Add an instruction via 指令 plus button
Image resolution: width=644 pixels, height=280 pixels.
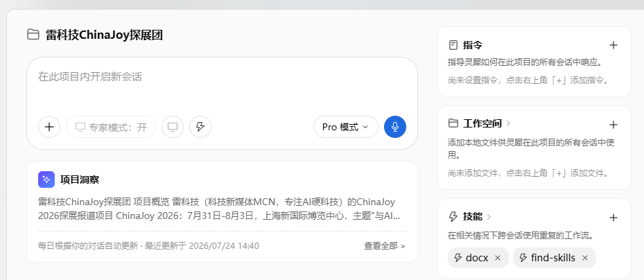coord(613,45)
